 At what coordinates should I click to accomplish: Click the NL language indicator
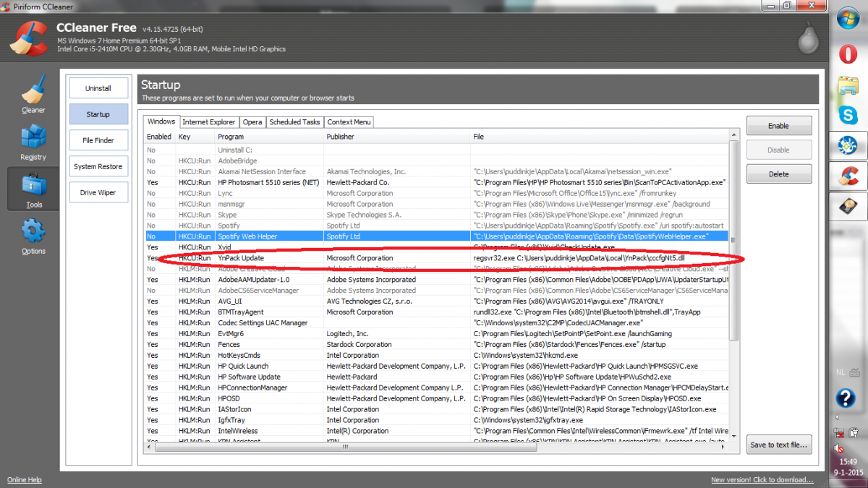click(840, 374)
